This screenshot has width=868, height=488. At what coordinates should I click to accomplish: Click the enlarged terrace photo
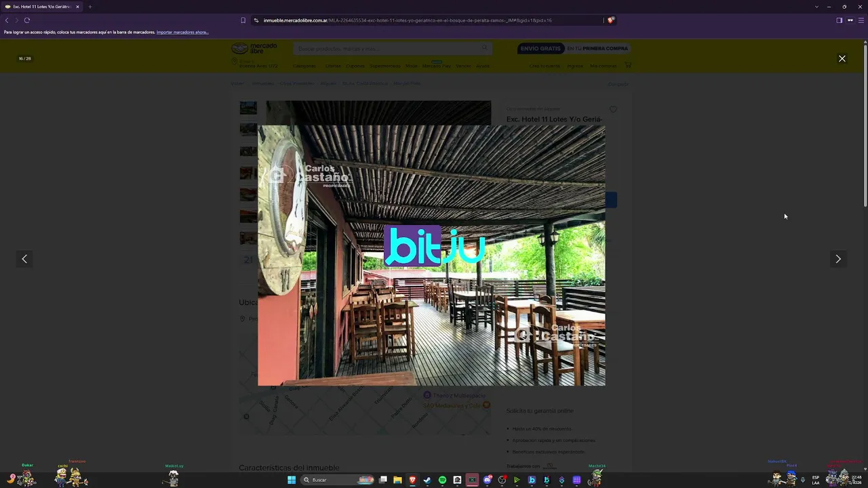tap(431, 256)
